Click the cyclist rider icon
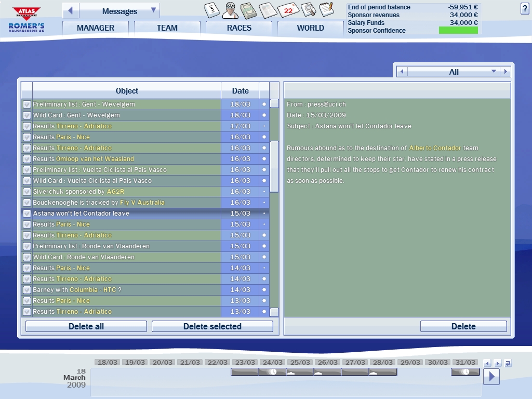532x399 pixels. tap(231, 9)
